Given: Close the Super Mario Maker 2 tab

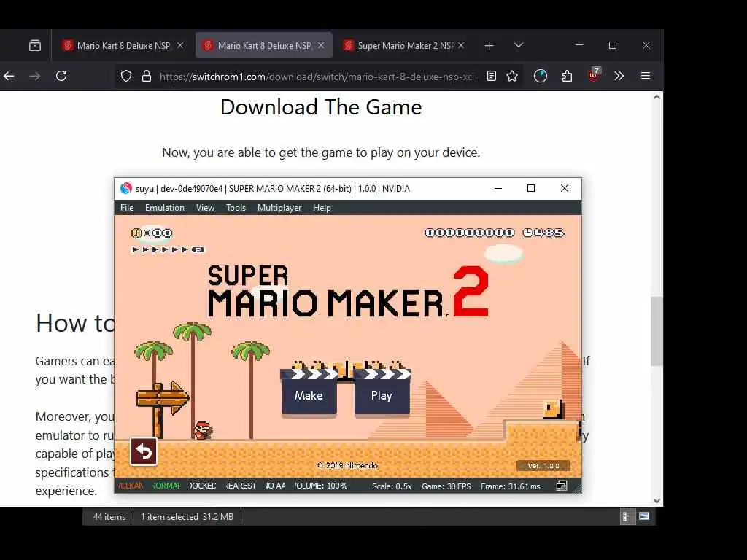Looking at the screenshot, I should coord(461,45).
